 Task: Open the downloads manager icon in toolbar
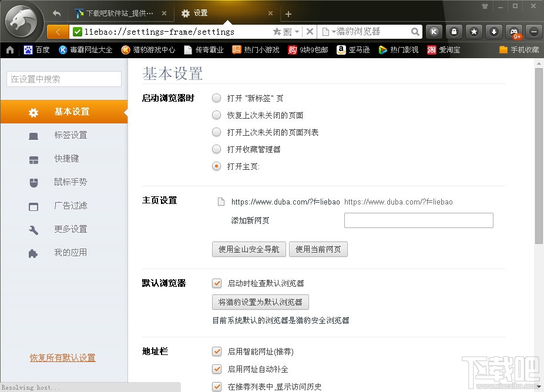pyautogui.click(x=493, y=31)
